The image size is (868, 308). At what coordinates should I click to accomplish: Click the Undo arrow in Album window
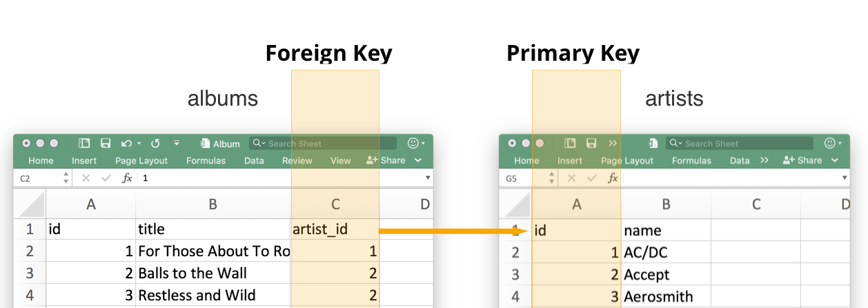coord(126,144)
